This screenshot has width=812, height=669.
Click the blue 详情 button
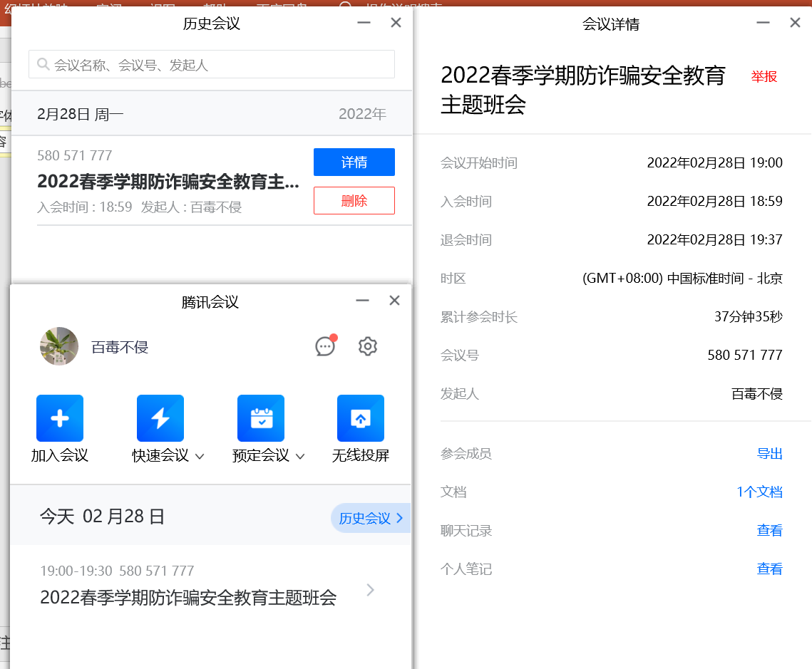(354, 162)
